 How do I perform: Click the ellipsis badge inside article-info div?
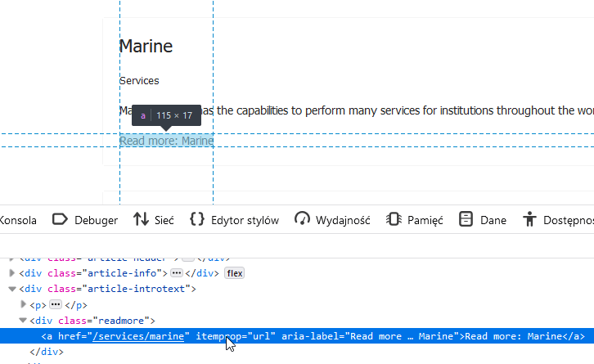[176, 273]
